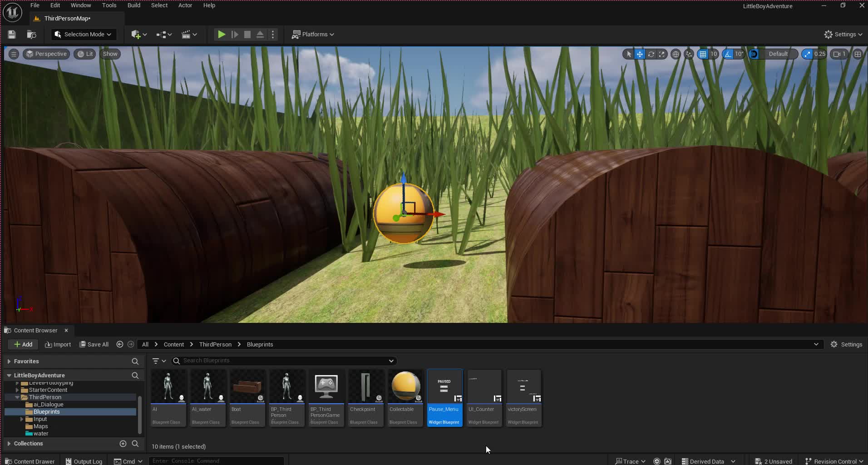
Task: Open the viewport options hamburger menu
Action: 14,54
